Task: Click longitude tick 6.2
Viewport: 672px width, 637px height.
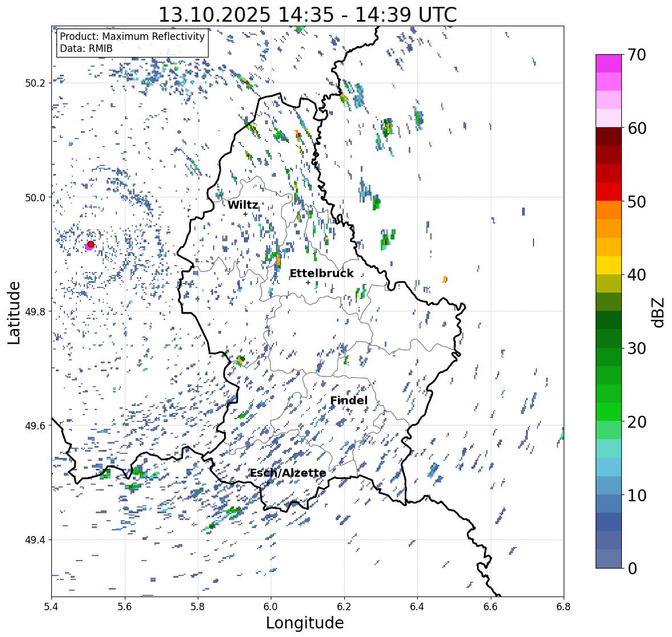Action: coord(344,607)
